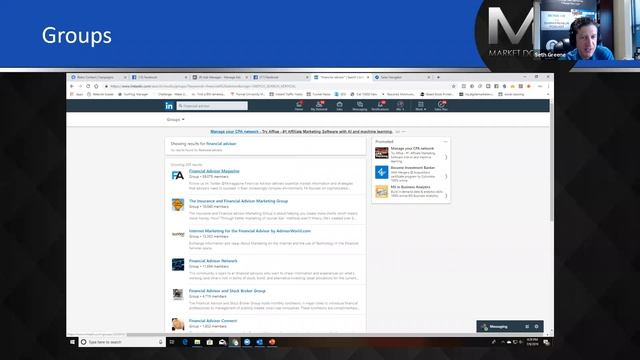Viewport: 640px width, 360px height.
Task: Click the browser home icon
Action: click(x=96, y=86)
